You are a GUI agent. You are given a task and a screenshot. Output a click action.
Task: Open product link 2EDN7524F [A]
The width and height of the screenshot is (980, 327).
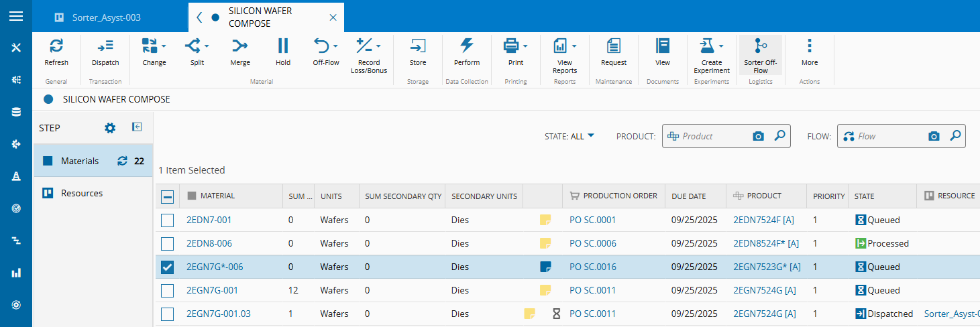(x=765, y=220)
